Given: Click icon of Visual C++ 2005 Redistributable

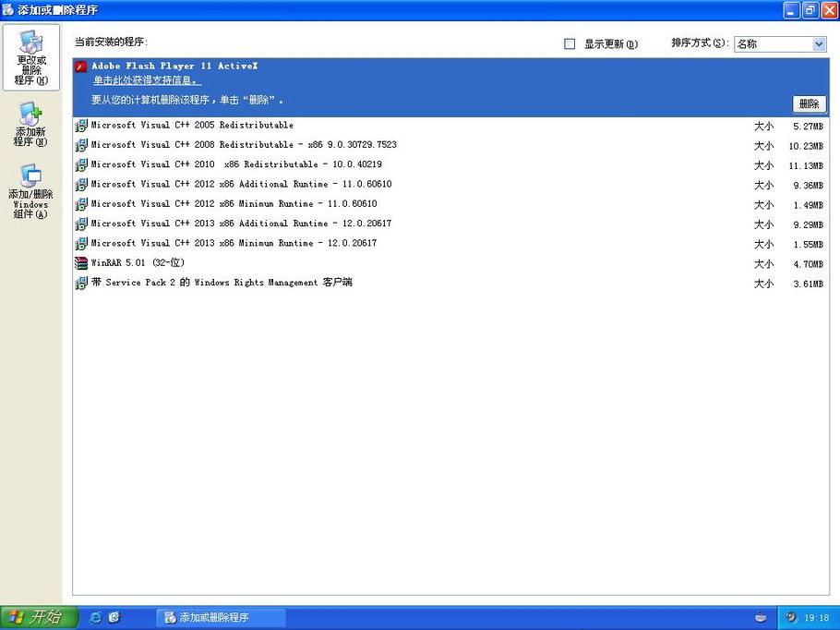Looking at the screenshot, I should click(x=81, y=126).
